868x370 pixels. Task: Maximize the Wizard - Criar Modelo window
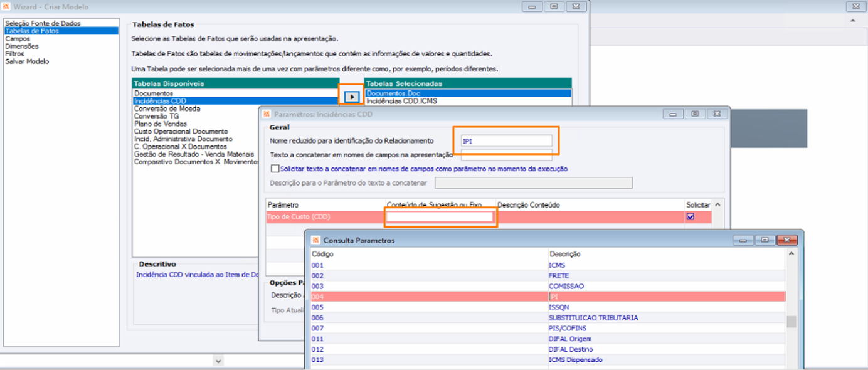point(554,6)
